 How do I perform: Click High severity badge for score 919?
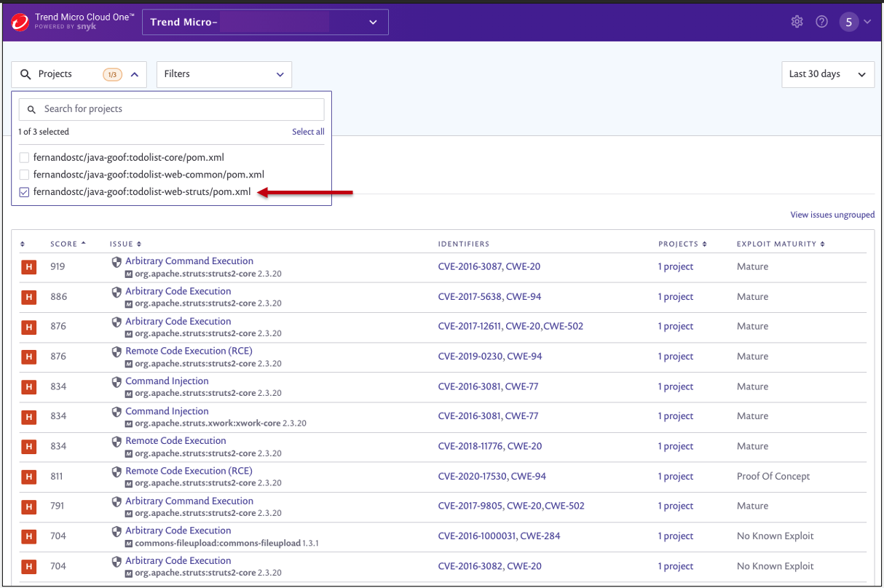(x=28, y=267)
